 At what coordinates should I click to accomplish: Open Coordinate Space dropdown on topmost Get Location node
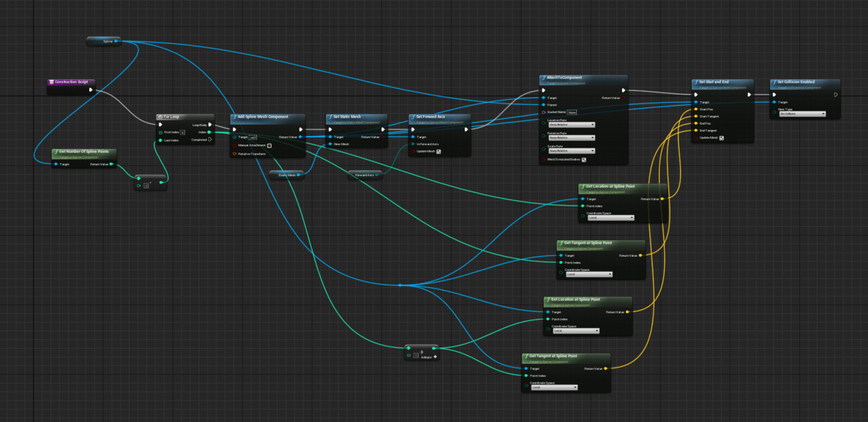point(611,218)
